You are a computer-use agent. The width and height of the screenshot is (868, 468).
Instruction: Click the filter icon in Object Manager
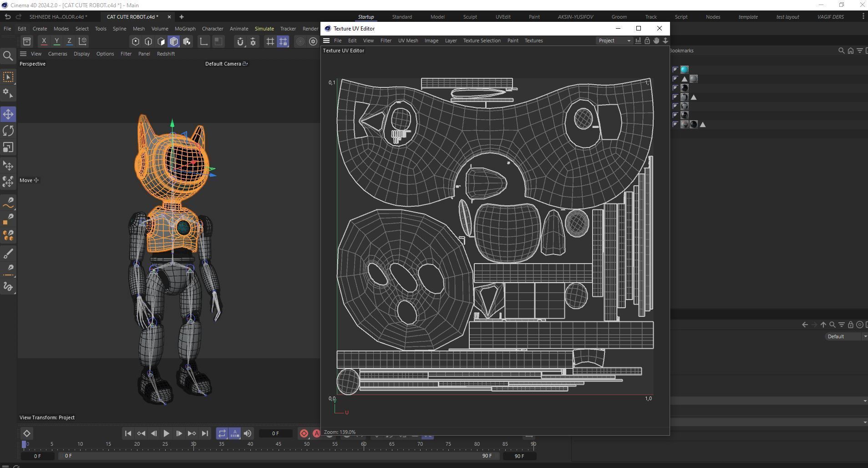coord(860,51)
